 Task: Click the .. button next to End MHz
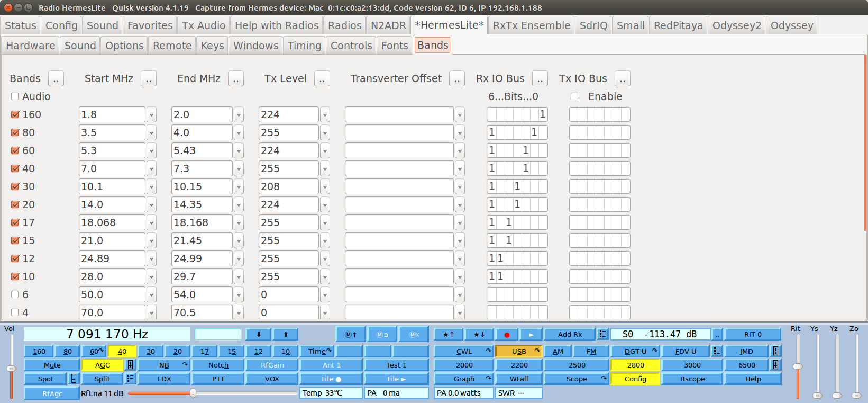click(236, 78)
